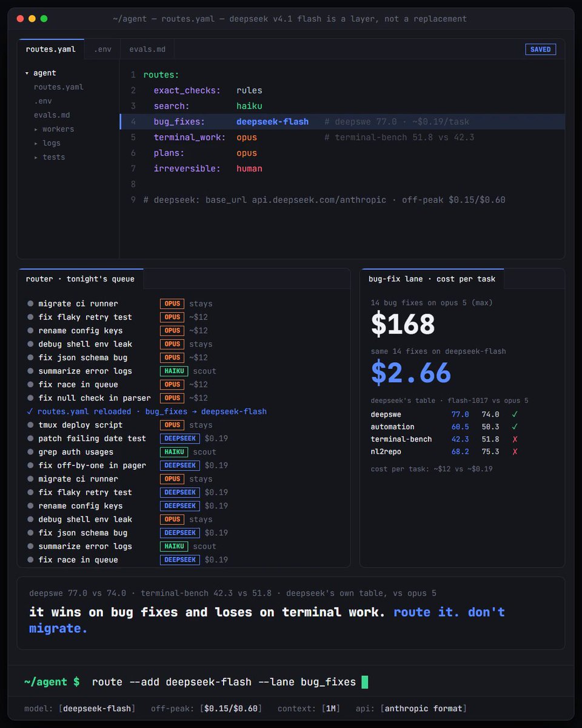Click the large $168 cost figure

(x=403, y=325)
